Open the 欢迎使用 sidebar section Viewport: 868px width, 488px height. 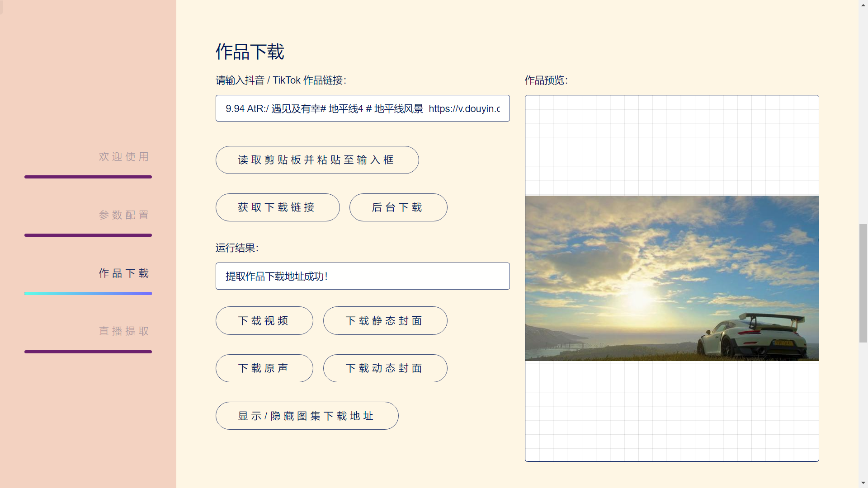124,157
